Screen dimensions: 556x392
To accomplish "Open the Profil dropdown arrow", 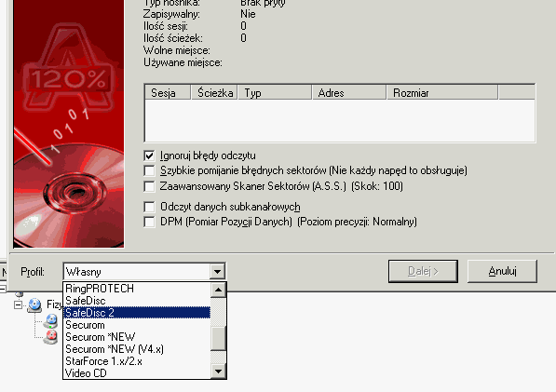I will pyautogui.click(x=217, y=272).
